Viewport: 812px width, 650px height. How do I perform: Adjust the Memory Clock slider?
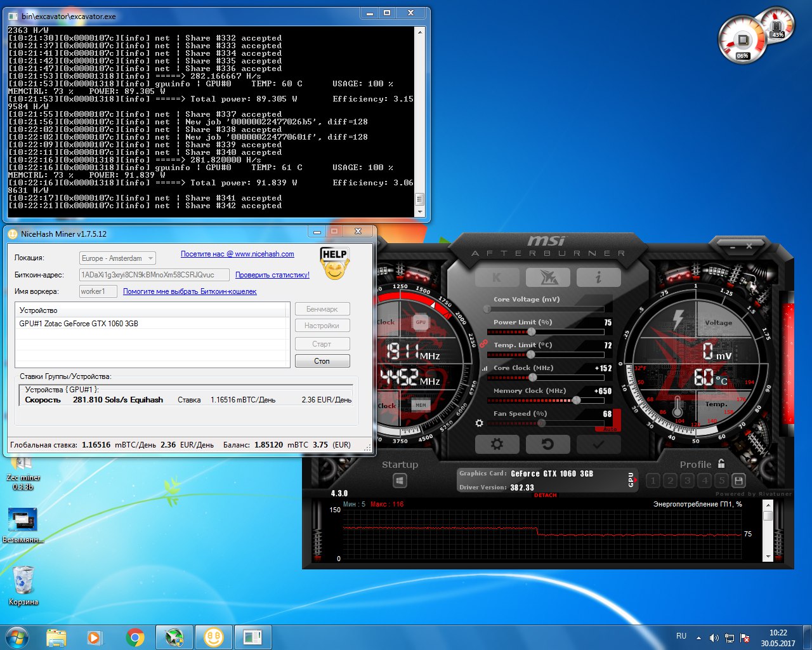[546, 401]
